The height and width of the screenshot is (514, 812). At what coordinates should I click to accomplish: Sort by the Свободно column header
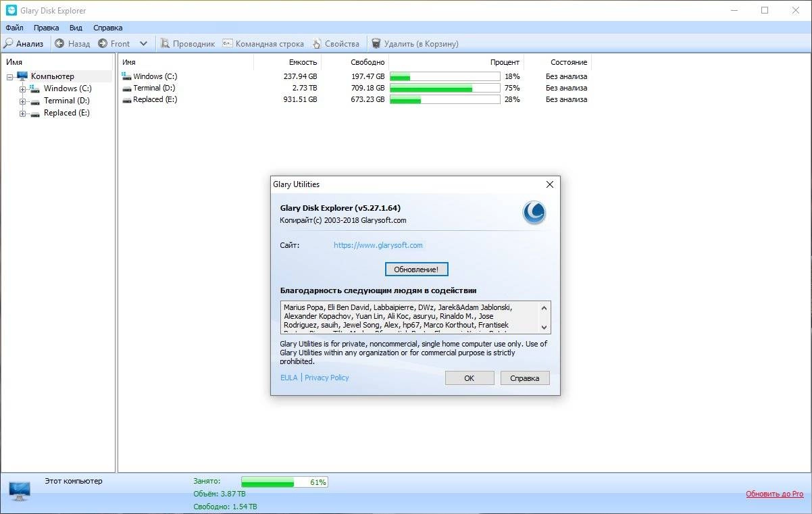(355, 61)
